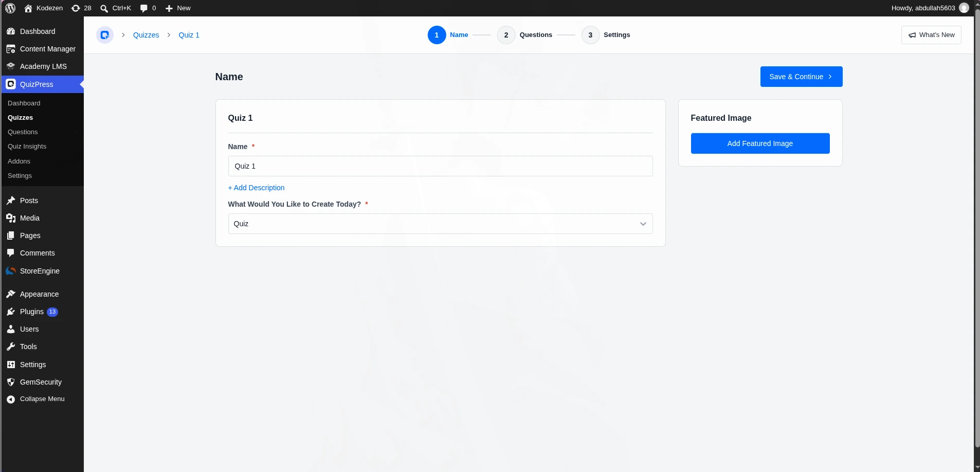Open the comments bubble in admin bar
This screenshot has width=980, height=472.
(144, 8)
